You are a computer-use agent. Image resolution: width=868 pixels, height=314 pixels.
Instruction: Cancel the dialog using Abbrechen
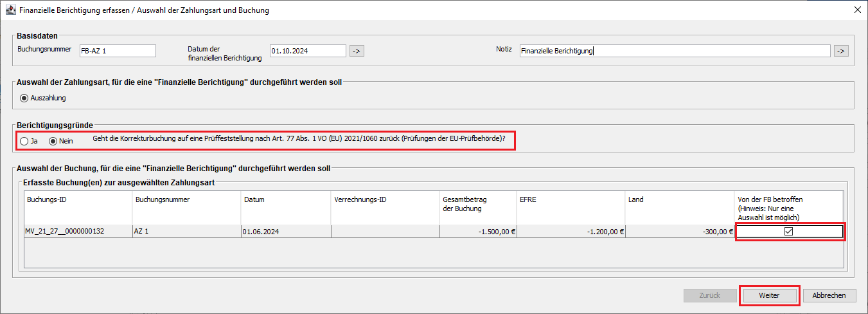[x=829, y=295]
